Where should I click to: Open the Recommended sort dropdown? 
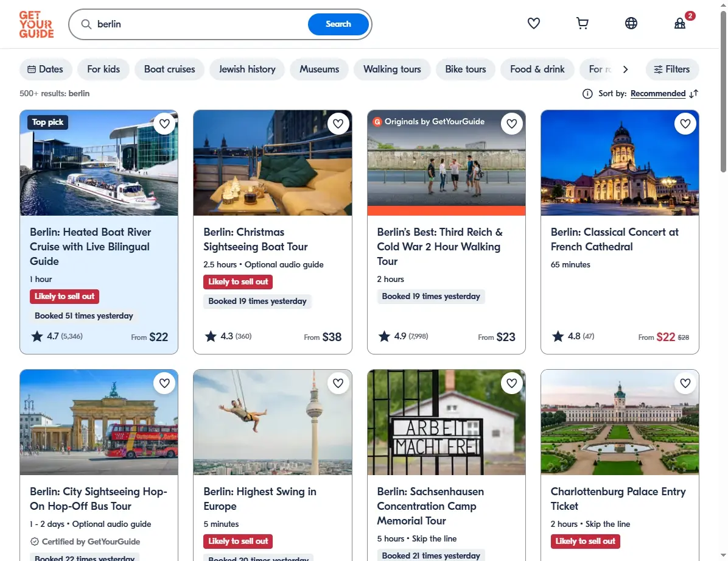coord(658,93)
